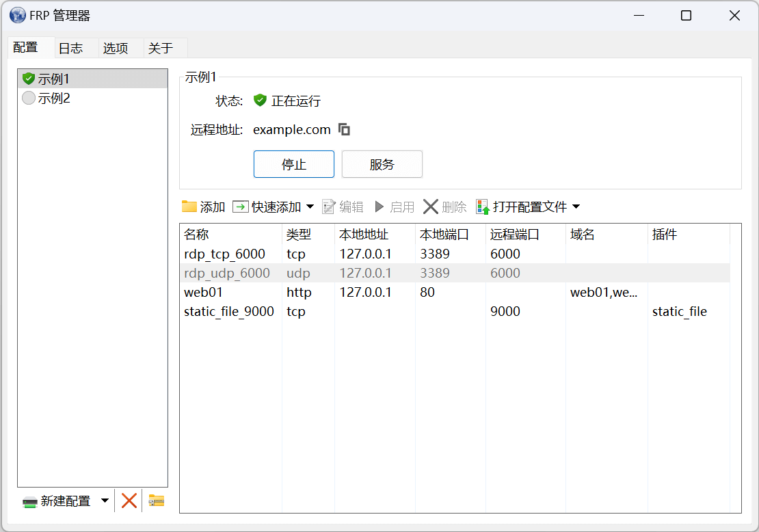This screenshot has width=759, height=532.
Task: Click the 新建配置 new configuration icon
Action: 30,501
